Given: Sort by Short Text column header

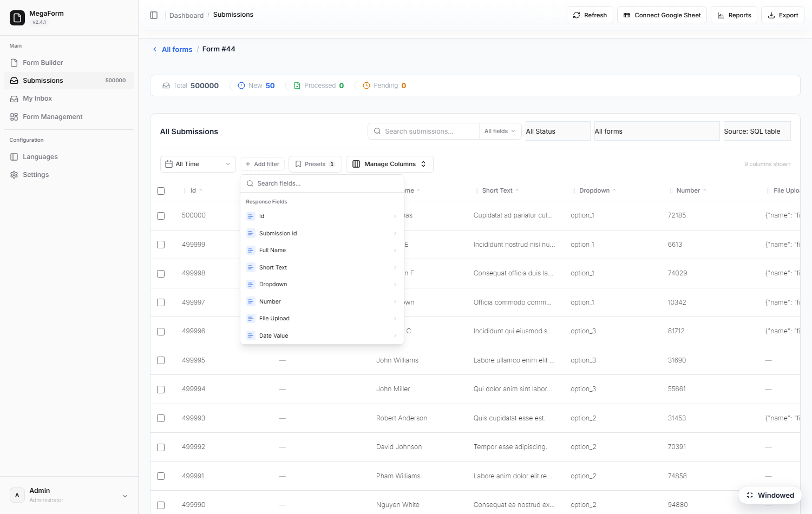Looking at the screenshot, I should (x=500, y=190).
